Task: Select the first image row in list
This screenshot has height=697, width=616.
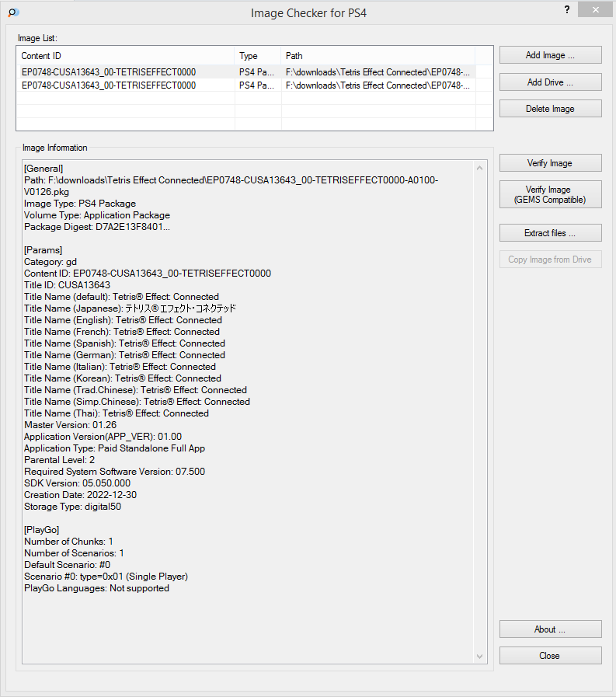Action: click(x=245, y=72)
